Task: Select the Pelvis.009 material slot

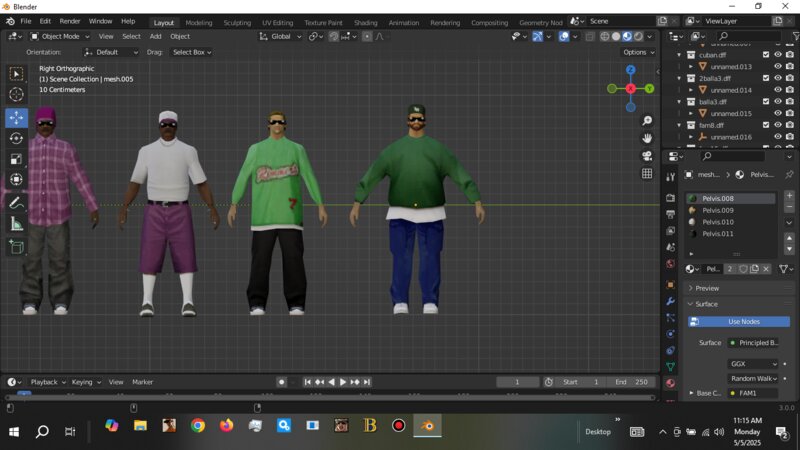Action: click(731, 210)
